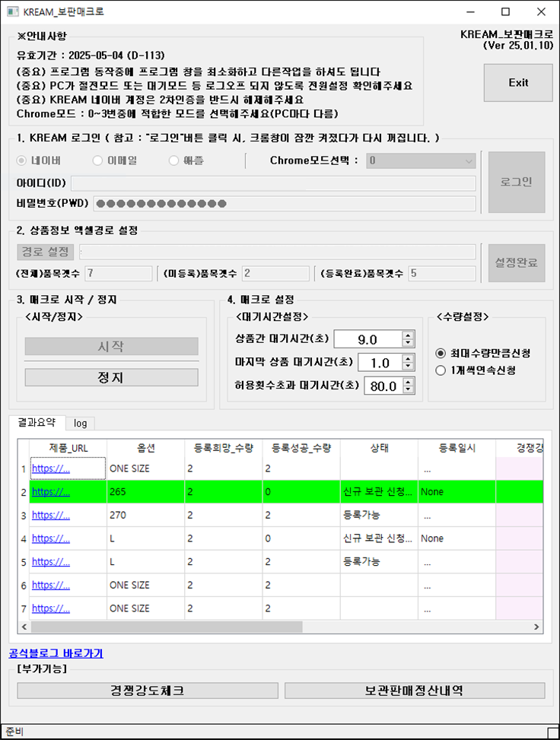Select the 애플 login radio button

(173, 161)
